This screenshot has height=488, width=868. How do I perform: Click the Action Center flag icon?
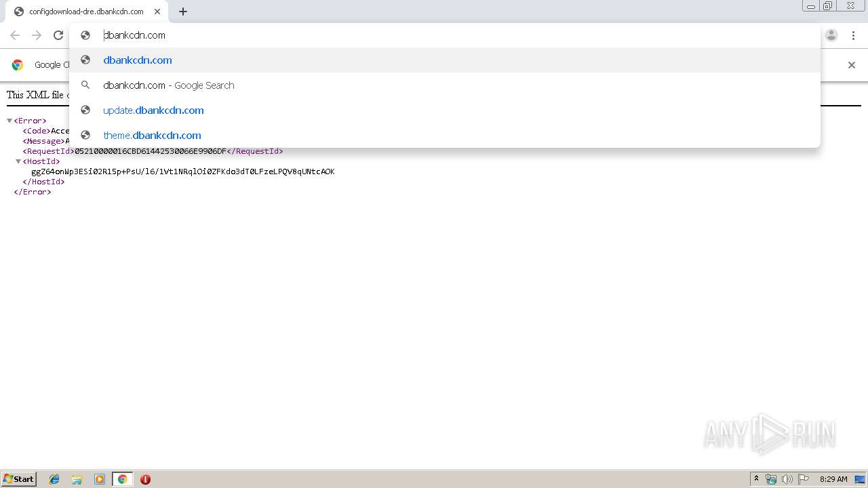pyautogui.click(x=804, y=479)
